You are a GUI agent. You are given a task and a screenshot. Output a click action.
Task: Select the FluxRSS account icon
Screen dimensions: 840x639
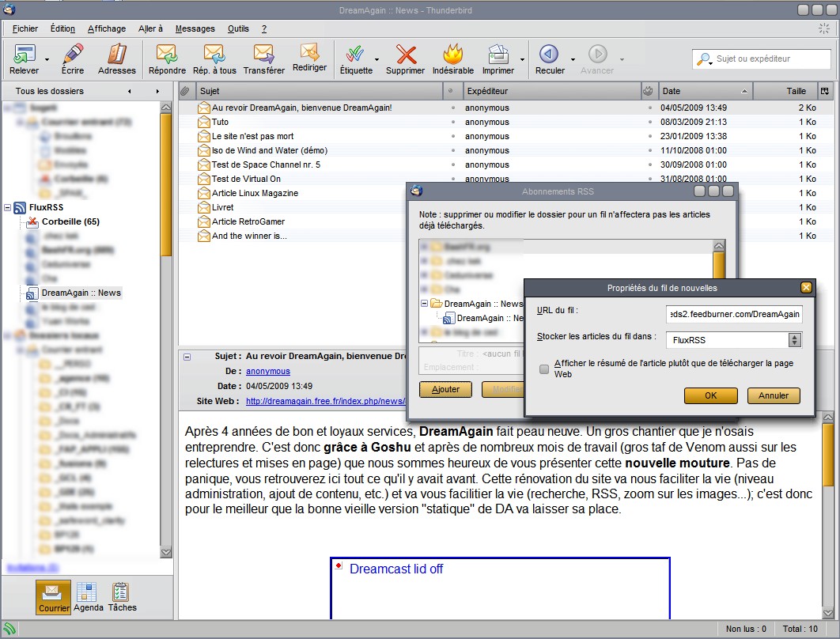(21, 208)
